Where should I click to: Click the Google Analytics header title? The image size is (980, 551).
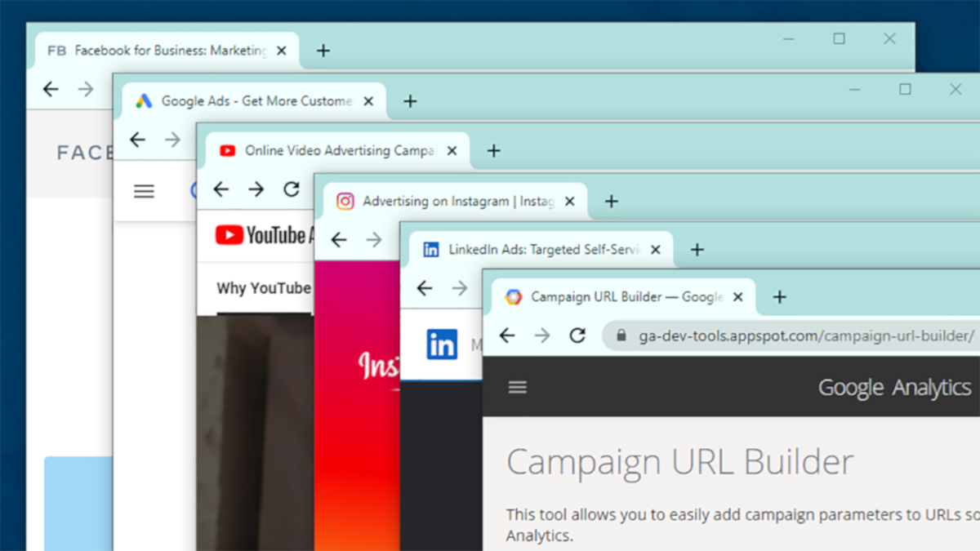click(x=894, y=388)
